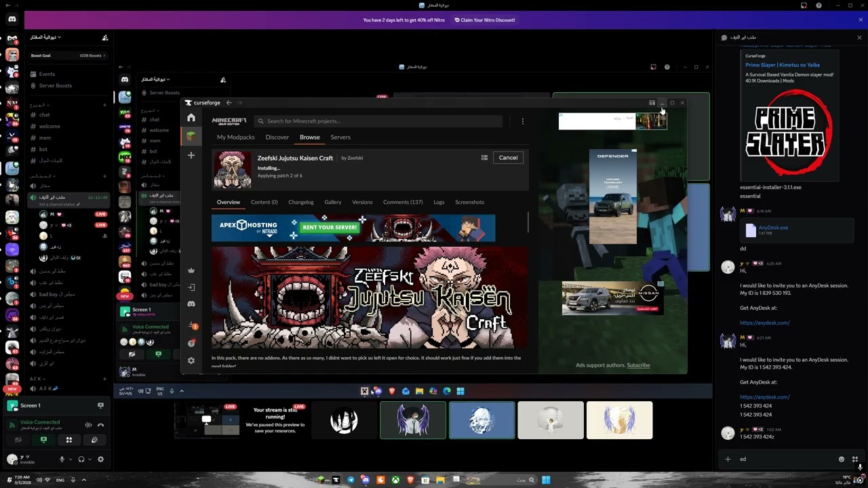Expand the server name dropdown header

click(45, 37)
